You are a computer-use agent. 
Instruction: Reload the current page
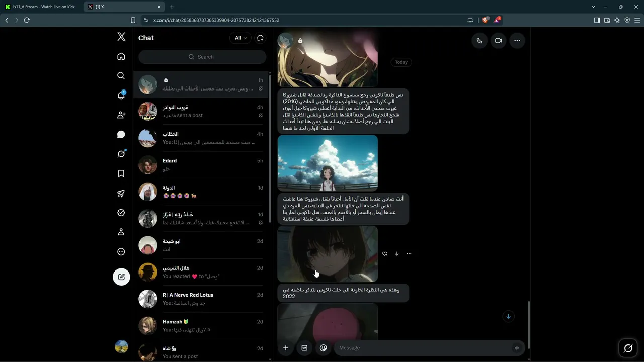tap(27, 20)
